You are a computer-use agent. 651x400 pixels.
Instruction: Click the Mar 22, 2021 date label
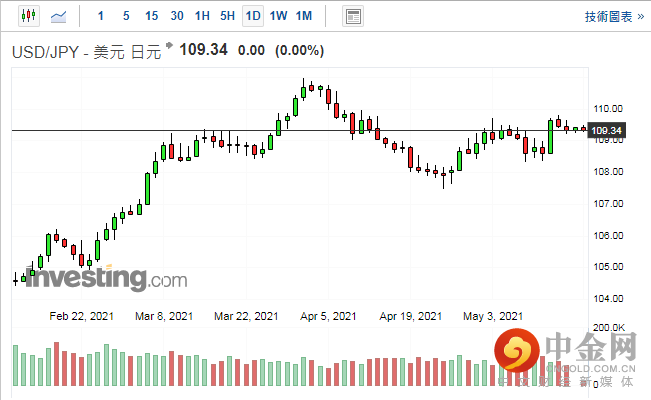[x=246, y=317]
